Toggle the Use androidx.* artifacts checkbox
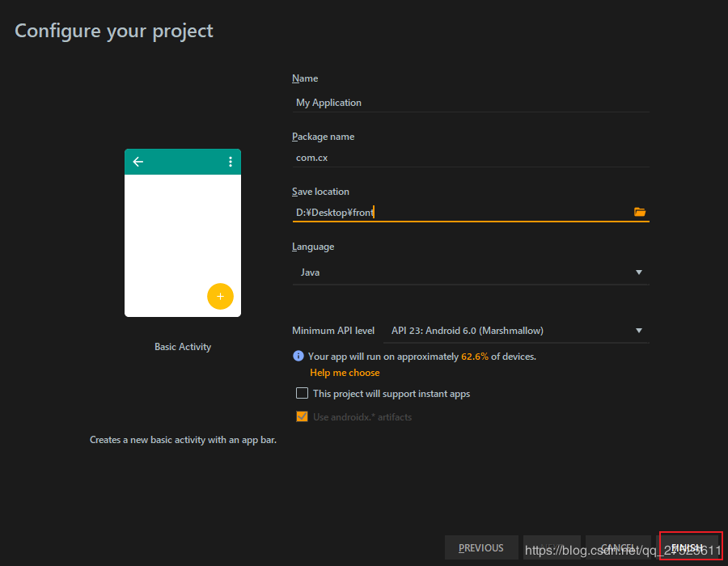 (302, 417)
